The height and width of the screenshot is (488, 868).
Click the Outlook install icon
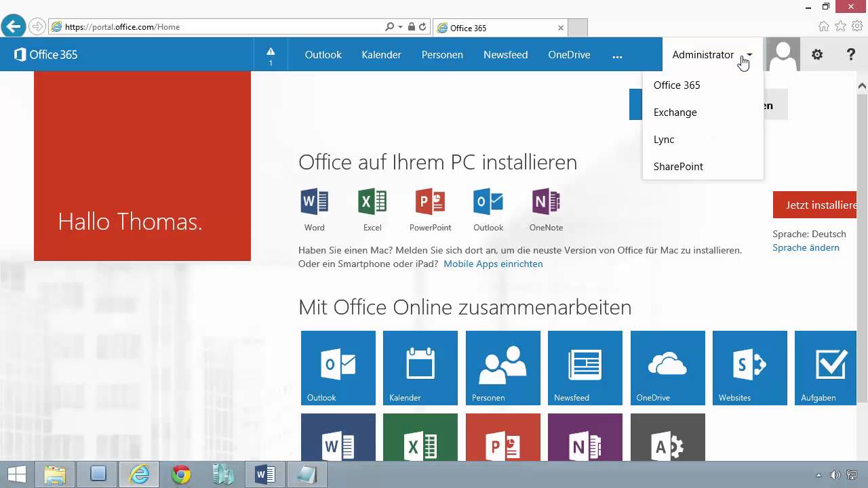point(488,202)
